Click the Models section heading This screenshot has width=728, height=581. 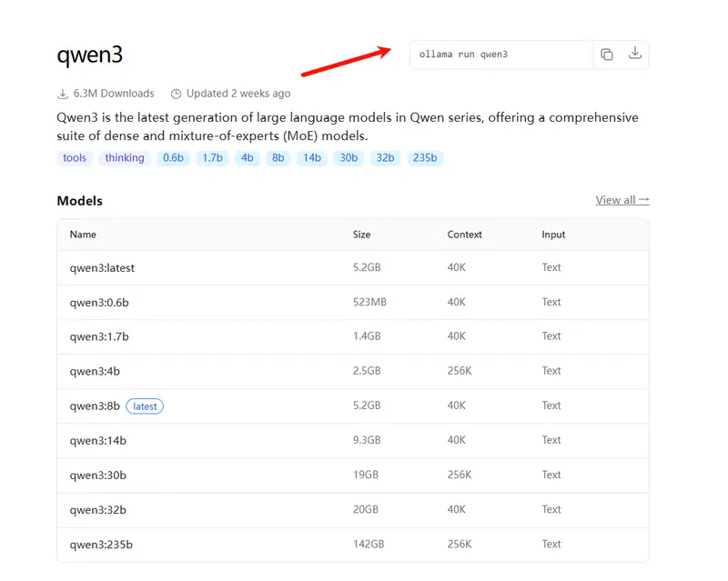79,201
